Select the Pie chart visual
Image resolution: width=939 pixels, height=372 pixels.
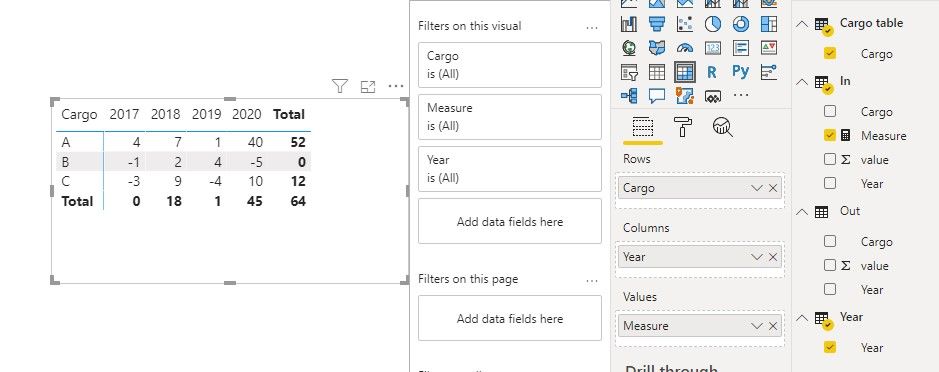click(x=713, y=24)
